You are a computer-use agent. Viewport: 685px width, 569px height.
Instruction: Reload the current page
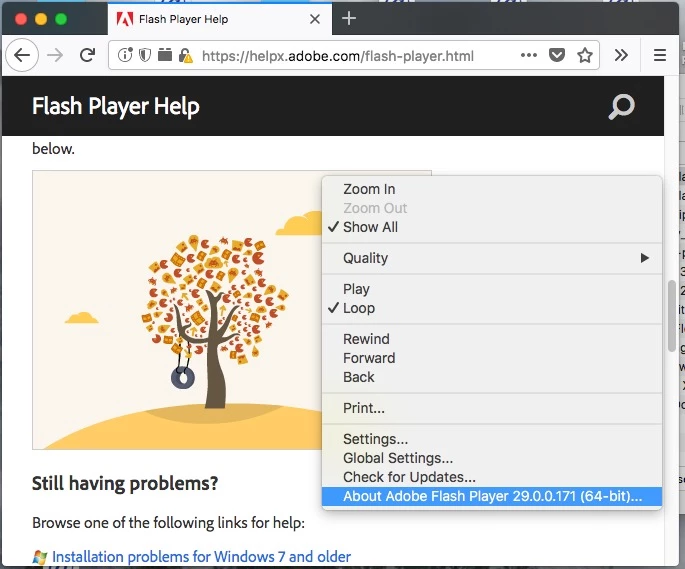[x=87, y=55]
